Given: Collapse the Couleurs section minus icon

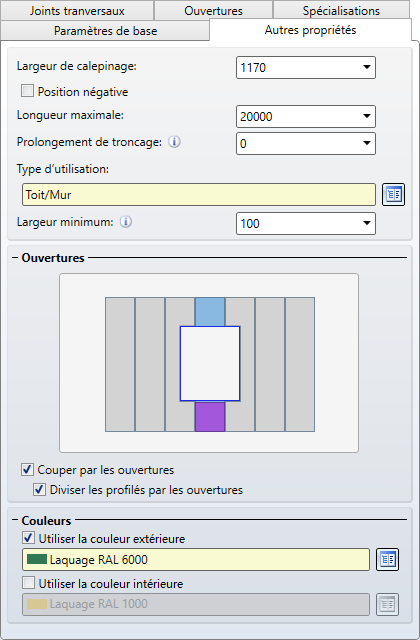Looking at the screenshot, I should [15, 520].
